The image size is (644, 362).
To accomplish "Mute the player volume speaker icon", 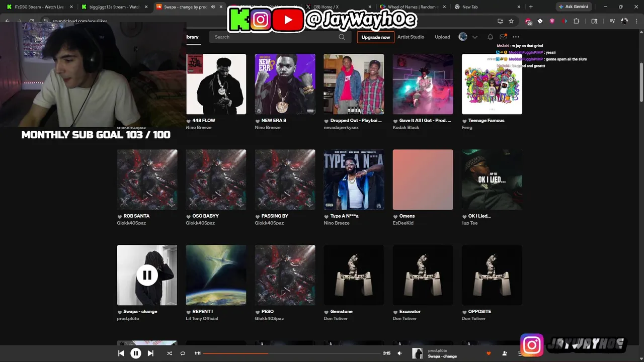I will point(399,353).
